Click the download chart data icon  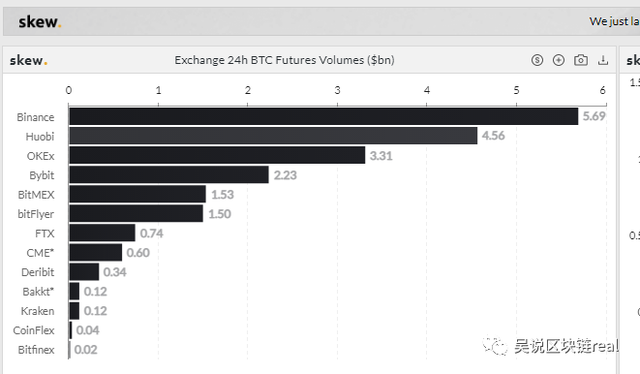tap(603, 60)
